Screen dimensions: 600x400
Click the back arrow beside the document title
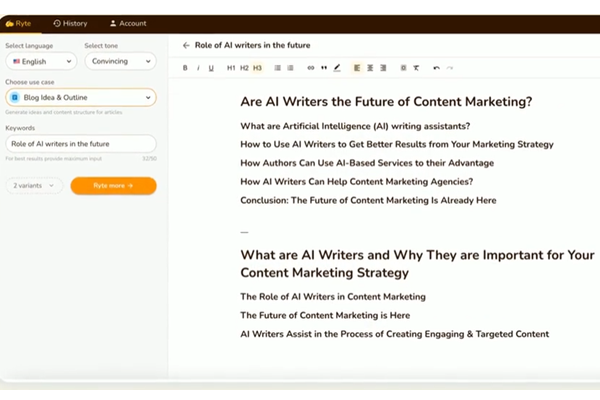coord(186,45)
